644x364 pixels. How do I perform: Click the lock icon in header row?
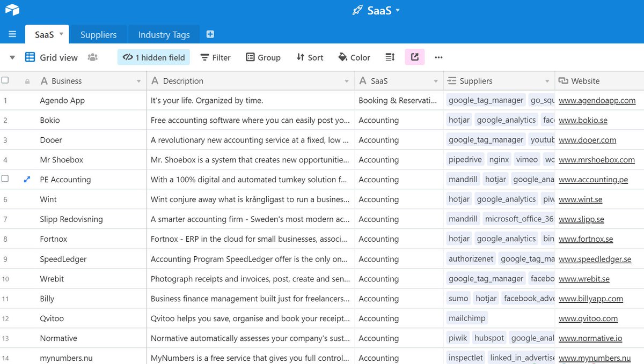pyautogui.click(x=27, y=81)
